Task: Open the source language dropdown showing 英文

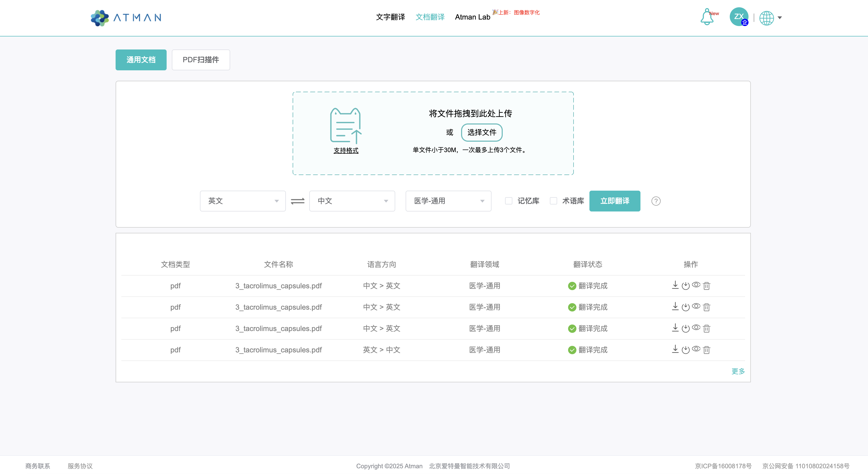Action: click(242, 201)
